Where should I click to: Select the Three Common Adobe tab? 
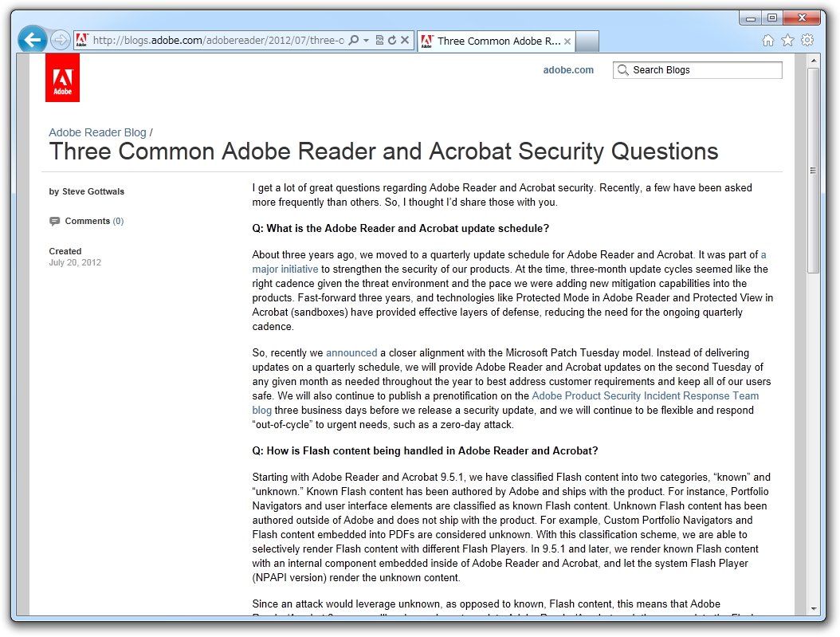click(x=494, y=41)
